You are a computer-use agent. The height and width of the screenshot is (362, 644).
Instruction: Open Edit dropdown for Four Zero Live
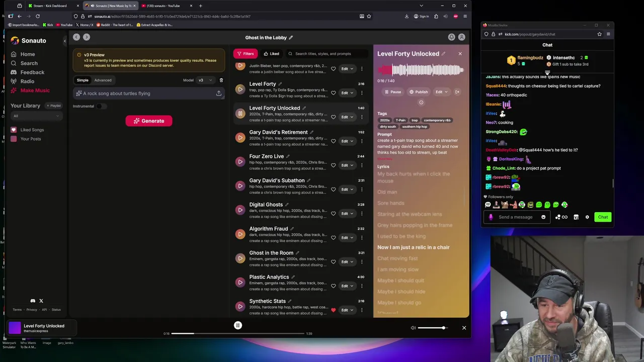pyautogui.click(x=347, y=165)
